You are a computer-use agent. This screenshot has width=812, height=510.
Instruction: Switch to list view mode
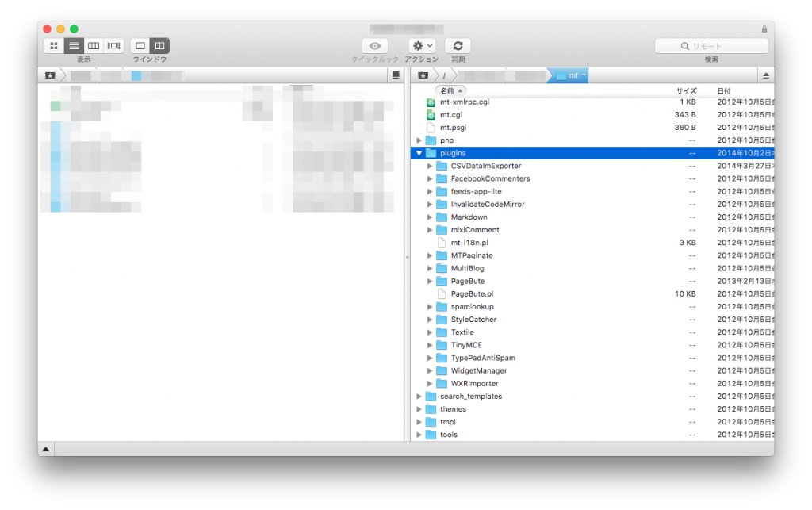74,46
